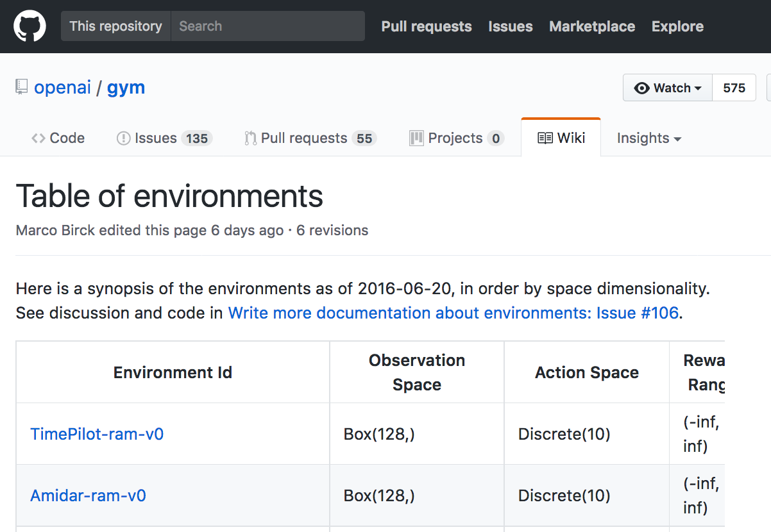Image resolution: width=771 pixels, height=532 pixels.
Task: Open the TimePilot-ram-v0 environment link
Action: (97, 434)
